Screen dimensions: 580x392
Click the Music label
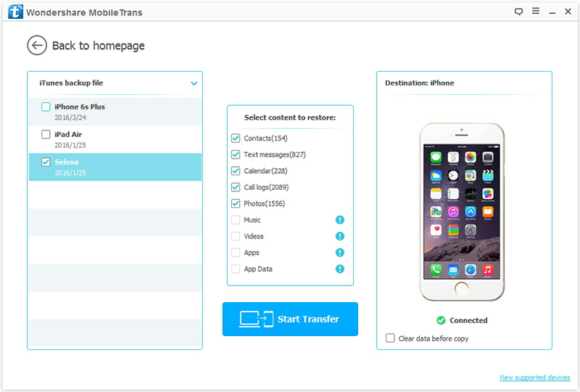252,220
